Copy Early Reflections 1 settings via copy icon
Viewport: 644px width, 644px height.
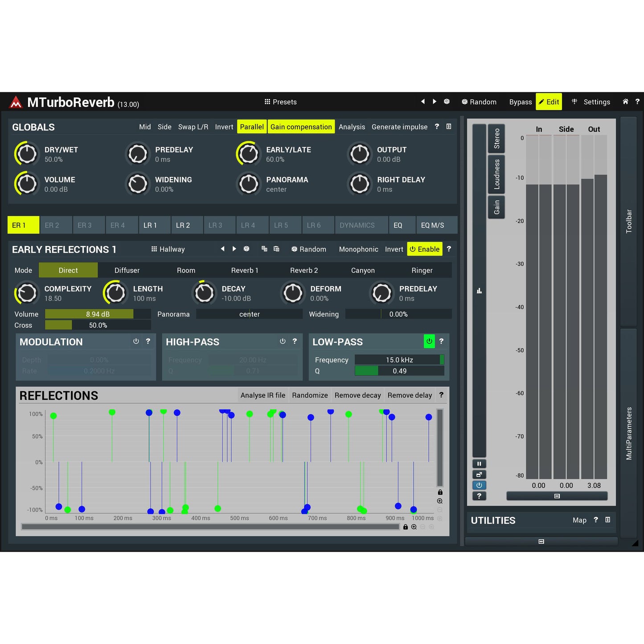[x=264, y=249]
